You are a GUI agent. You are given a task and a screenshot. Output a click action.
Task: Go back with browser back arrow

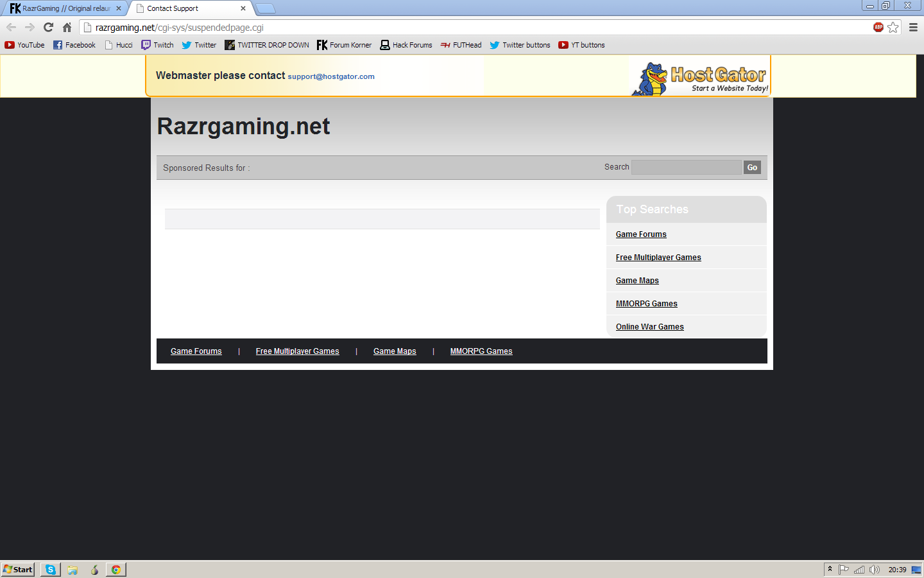click(x=11, y=27)
